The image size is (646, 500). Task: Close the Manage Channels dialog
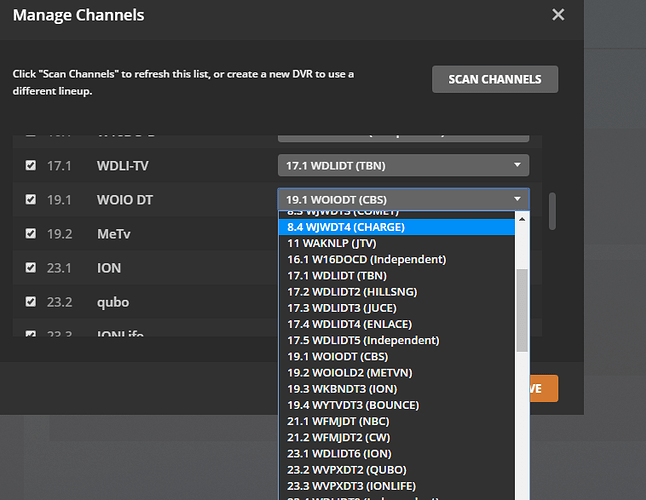(x=558, y=15)
